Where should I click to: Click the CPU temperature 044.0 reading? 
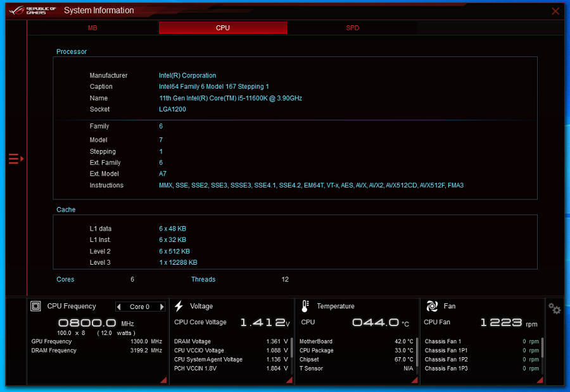(x=381, y=322)
